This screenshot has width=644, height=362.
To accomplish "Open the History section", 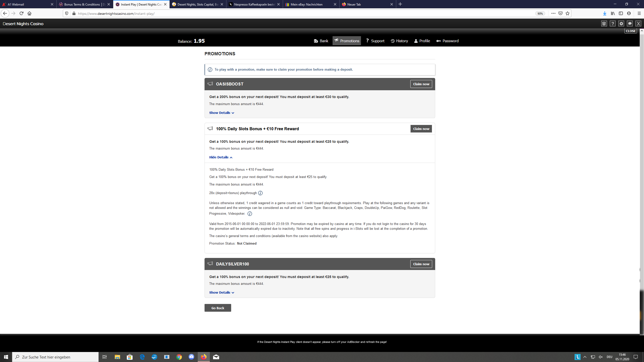I will [399, 41].
